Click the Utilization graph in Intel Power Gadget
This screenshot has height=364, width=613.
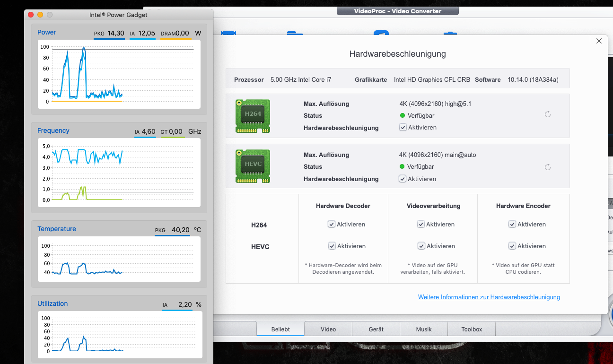pos(119,334)
